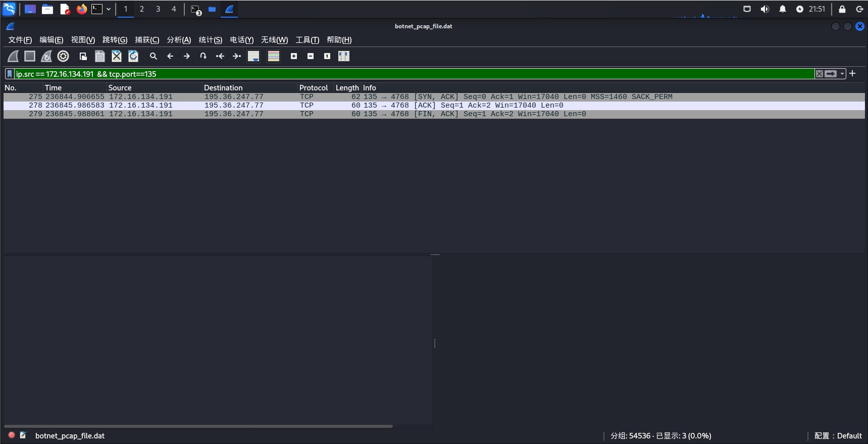
Task: Go to the first packet icon
Action: point(220,56)
